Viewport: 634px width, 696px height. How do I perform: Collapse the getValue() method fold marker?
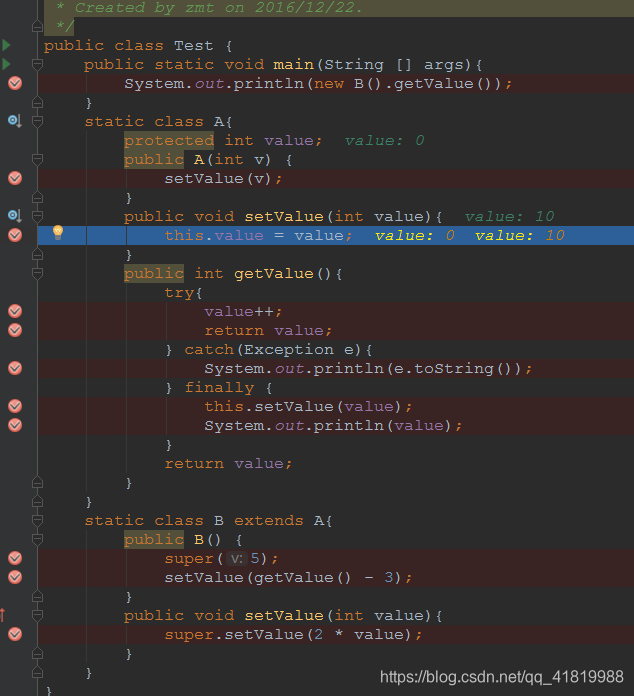[x=37, y=273]
